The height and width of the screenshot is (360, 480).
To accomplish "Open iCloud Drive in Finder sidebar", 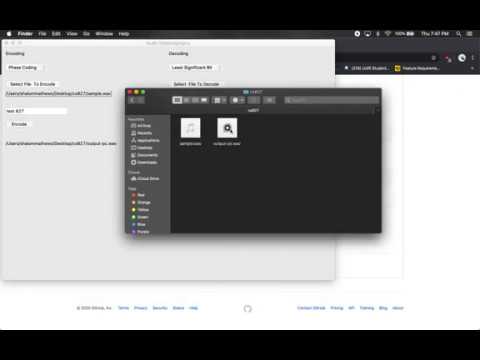I will 145,179.
